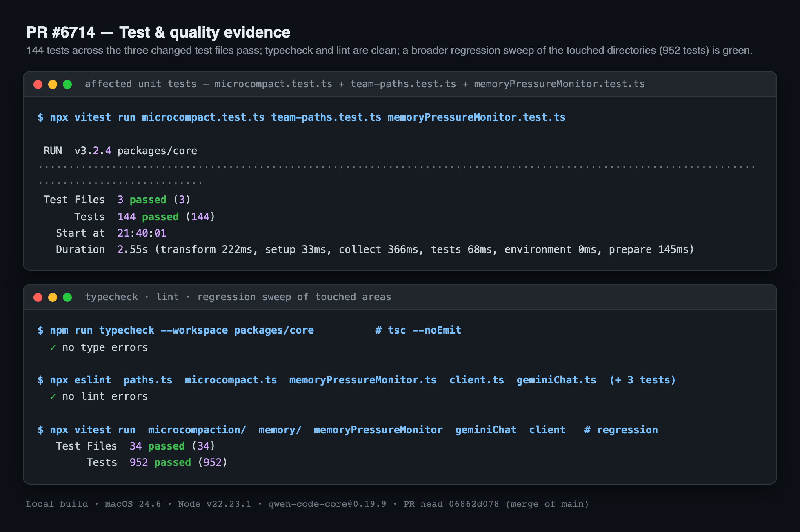Click green checkmark beside no type errors
Viewport: 800px width, 532px height.
tap(53, 348)
